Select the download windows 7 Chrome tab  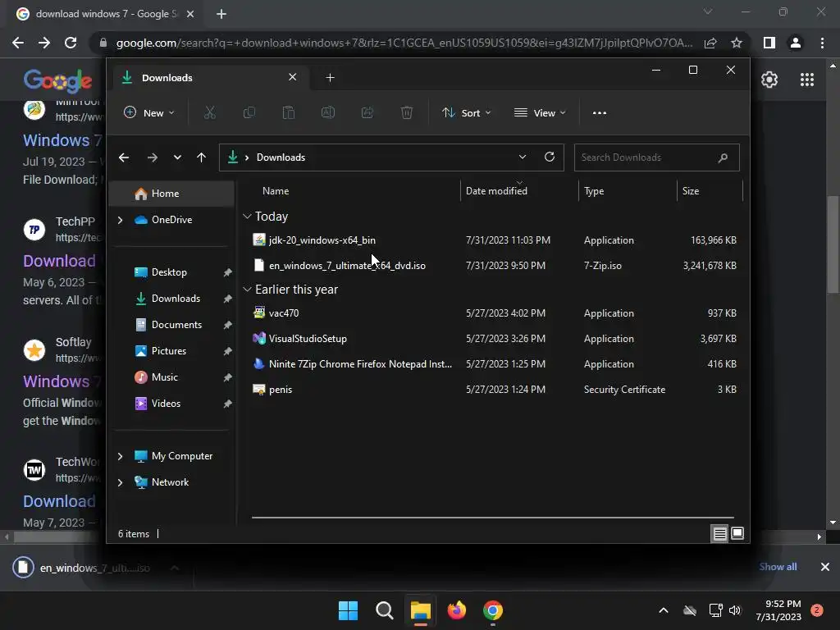105,14
